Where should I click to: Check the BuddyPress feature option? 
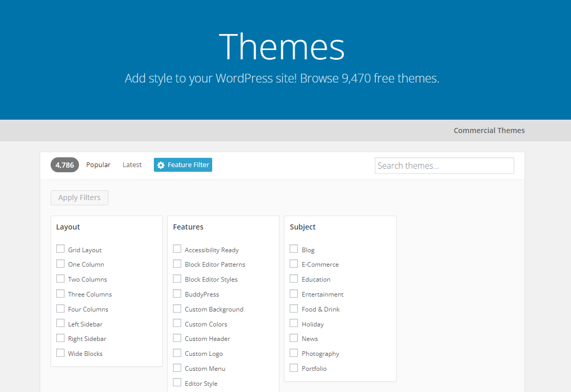point(177,293)
